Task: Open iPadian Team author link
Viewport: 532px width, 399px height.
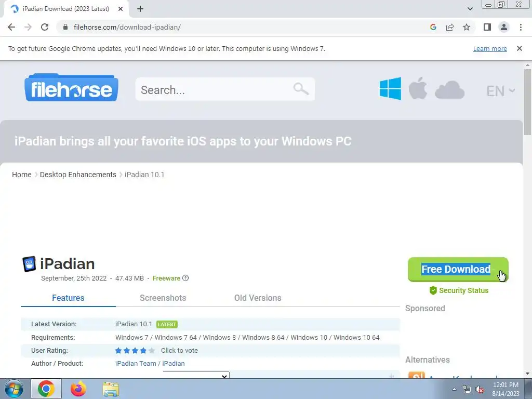Action: pyautogui.click(x=136, y=363)
